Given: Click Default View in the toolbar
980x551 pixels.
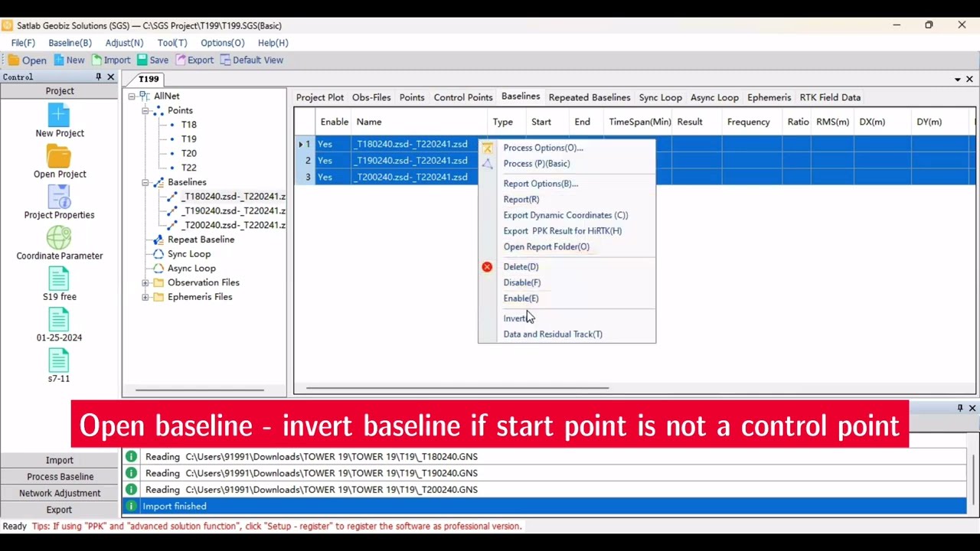Looking at the screenshot, I should [x=252, y=60].
